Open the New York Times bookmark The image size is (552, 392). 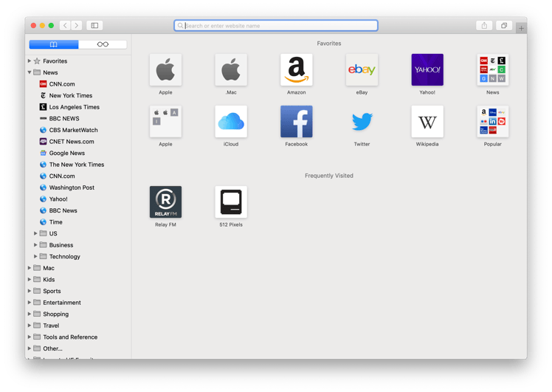coord(66,95)
